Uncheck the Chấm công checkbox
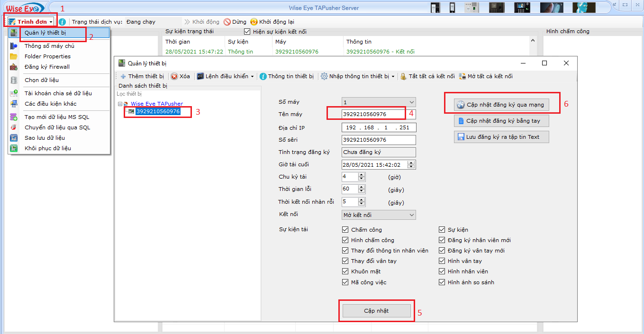The image size is (644, 334). [345, 230]
